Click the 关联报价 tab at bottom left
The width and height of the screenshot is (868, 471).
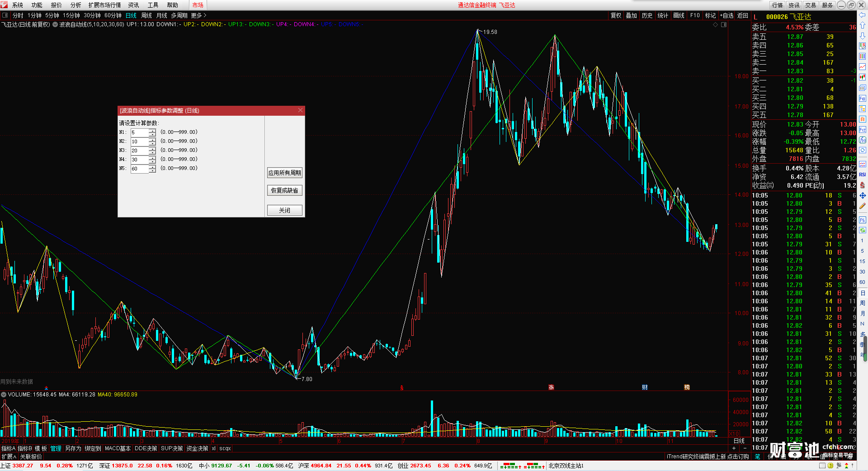point(31,457)
